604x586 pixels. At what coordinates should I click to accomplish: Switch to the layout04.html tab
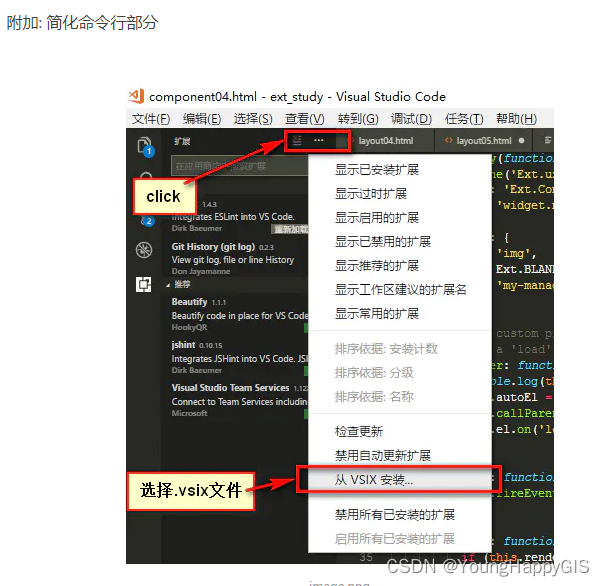click(386, 141)
